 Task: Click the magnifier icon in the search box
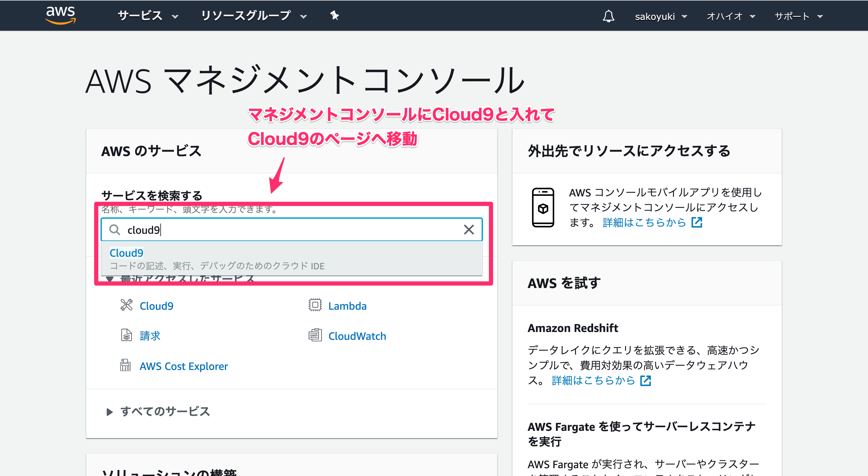click(x=115, y=230)
